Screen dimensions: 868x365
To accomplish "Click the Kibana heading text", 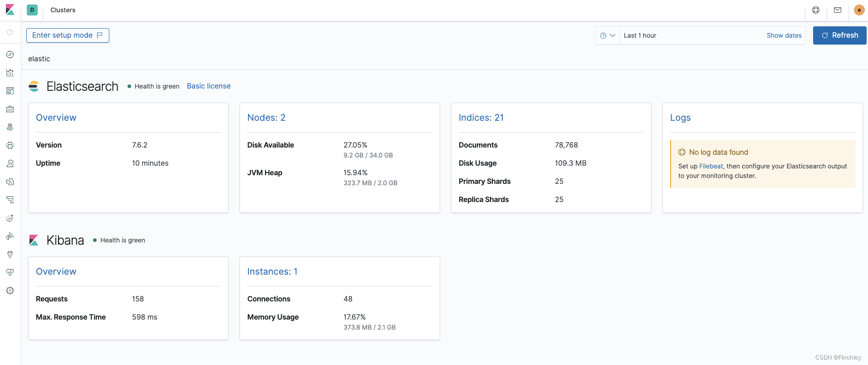I will click(x=65, y=240).
